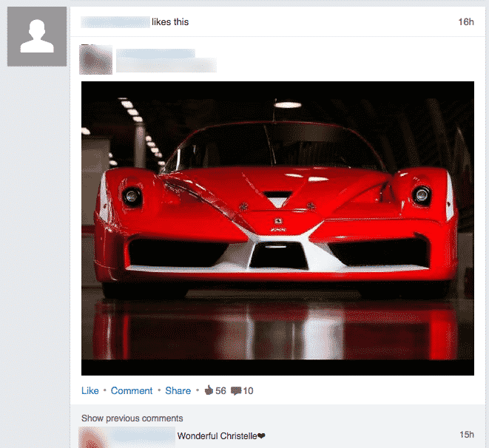Click the 15h timestamp on the comment
This screenshot has height=448, width=489.
coord(466,435)
